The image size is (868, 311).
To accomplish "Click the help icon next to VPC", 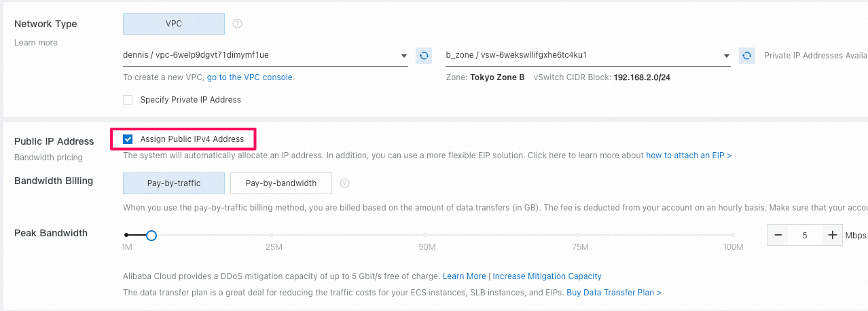I will point(238,24).
